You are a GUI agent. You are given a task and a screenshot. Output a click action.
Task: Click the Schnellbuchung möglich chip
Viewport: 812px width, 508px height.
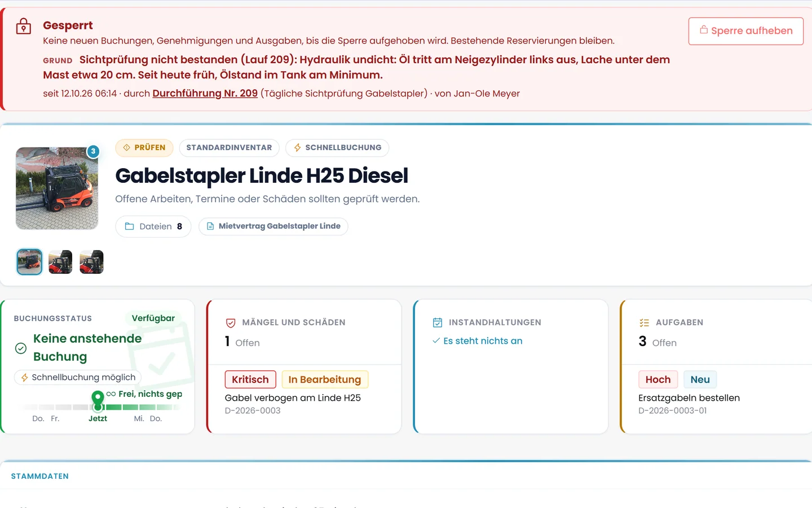click(78, 378)
